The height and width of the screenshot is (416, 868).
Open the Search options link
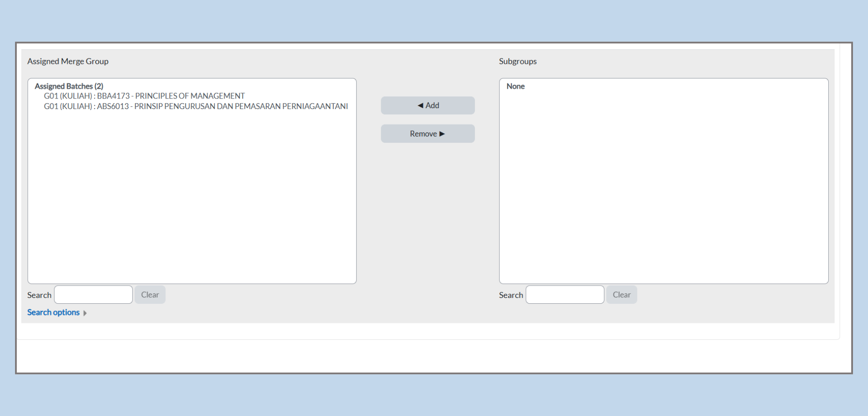(53, 312)
